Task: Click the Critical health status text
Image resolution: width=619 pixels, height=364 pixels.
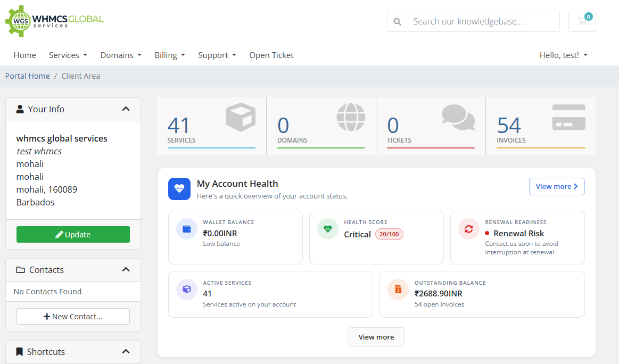Action: pos(357,235)
